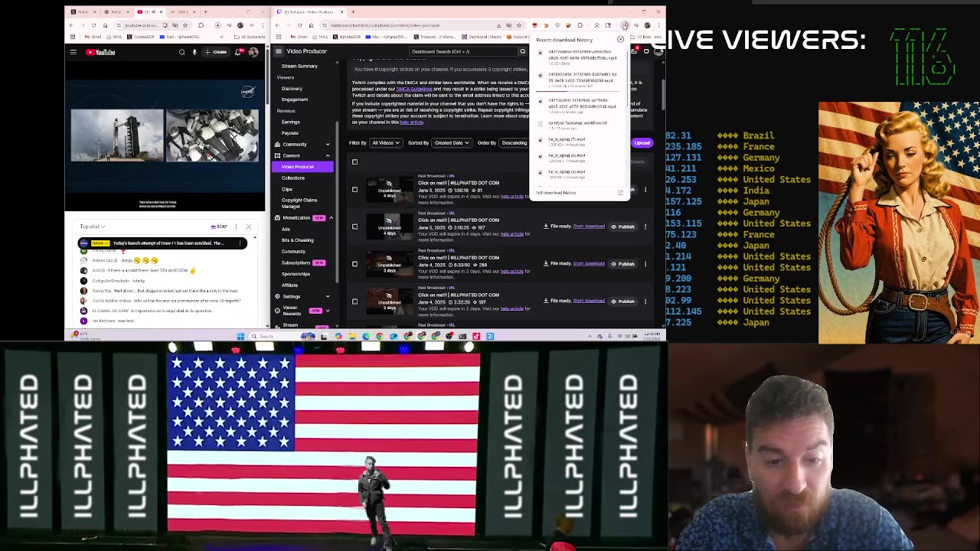
Task: Start YouTube voice search with microphone
Action: point(194,52)
